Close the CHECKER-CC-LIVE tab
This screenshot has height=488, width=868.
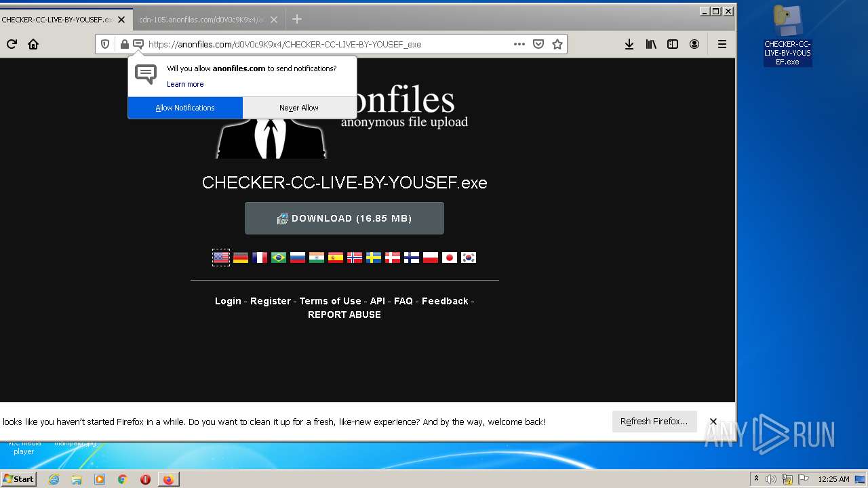[121, 20]
